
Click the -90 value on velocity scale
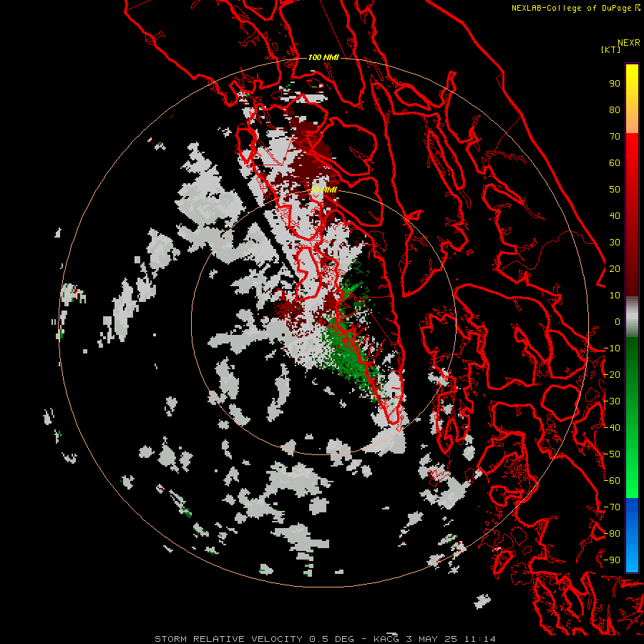click(612, 560)
